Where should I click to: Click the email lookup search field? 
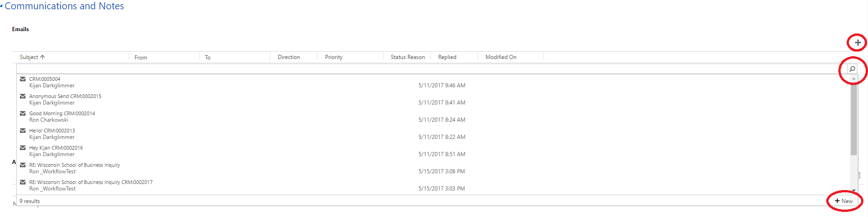click(x=431, y=69)
